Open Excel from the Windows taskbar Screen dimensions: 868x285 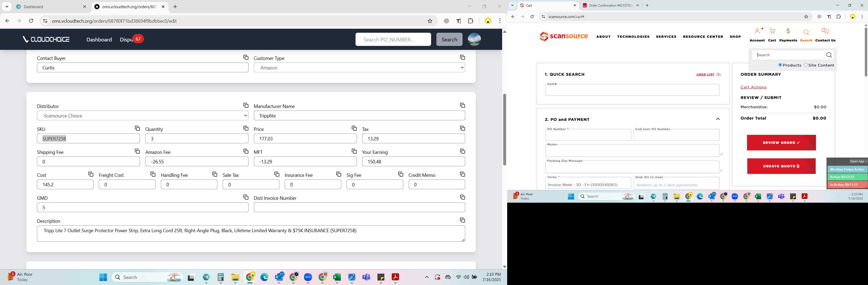337,277
